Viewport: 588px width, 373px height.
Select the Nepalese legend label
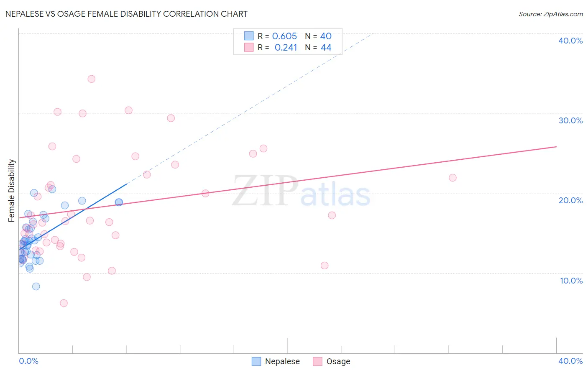[282, 361]
